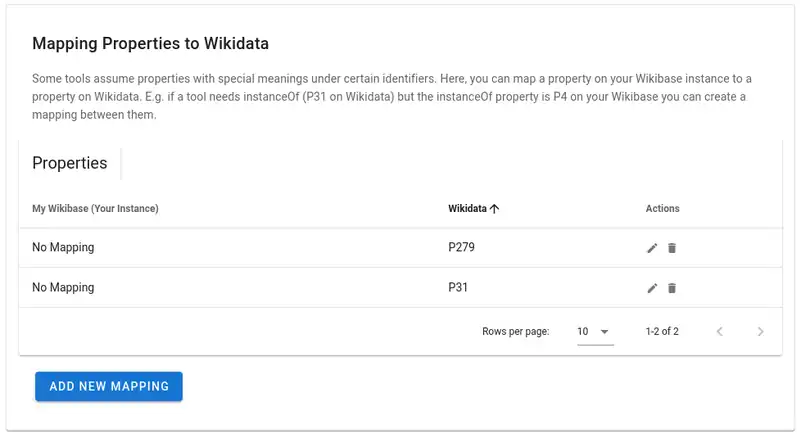Click the P31 cell in the table
This screenshot has height=438, width=800.
458,288
